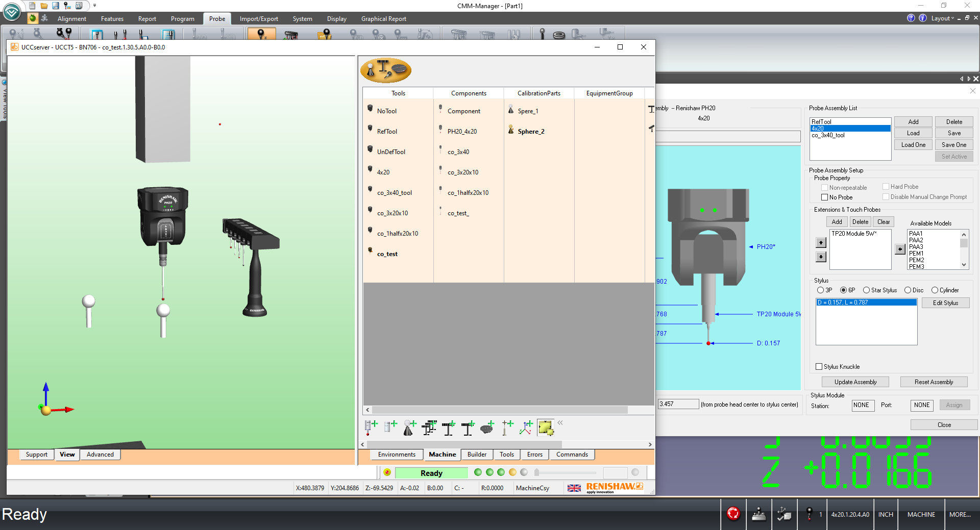The height and width of the screenshot is (530, 980).
Task: Open the Layout dropdown menu
Action: [942, 18]
